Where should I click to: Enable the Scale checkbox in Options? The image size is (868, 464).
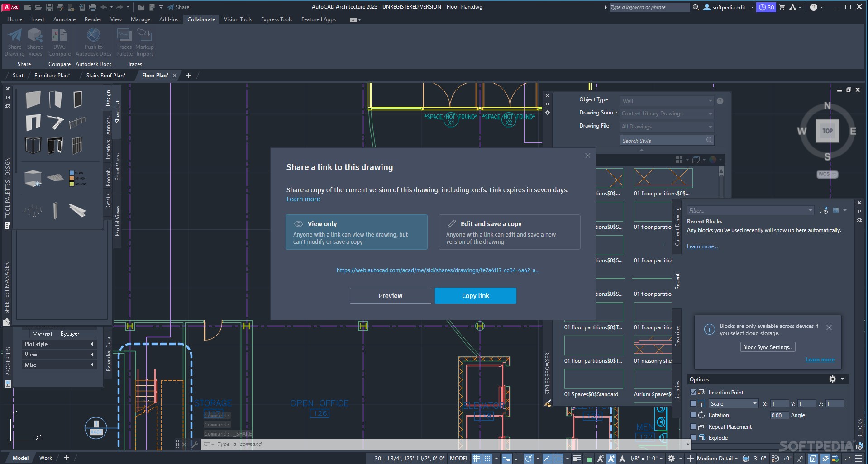point(693,403)
